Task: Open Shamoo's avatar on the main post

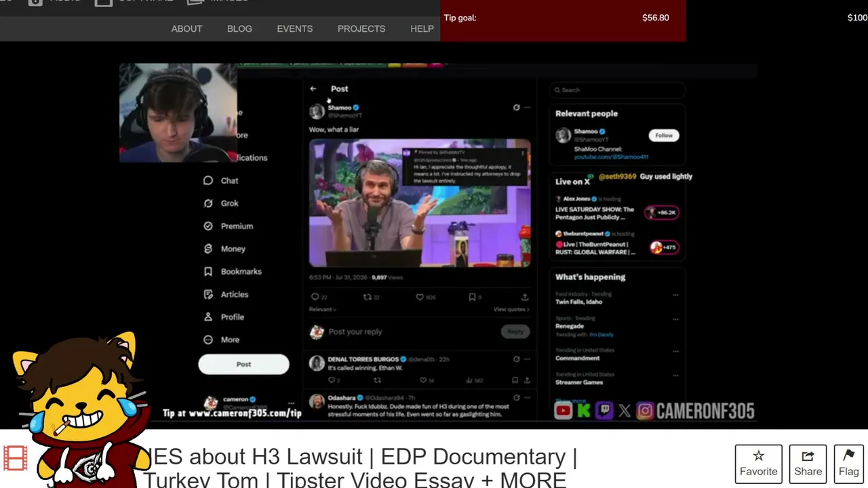Action: [317, 112]
